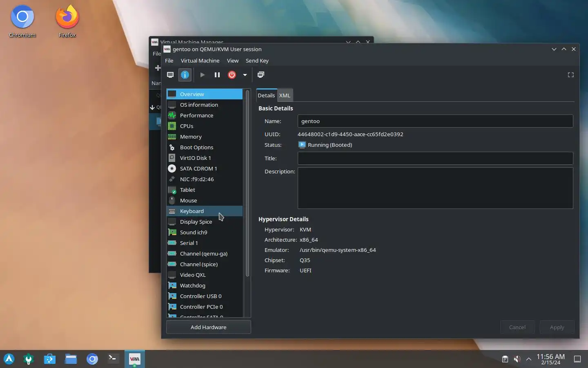Toggle fullscreen mode icon
The image size is (588, 368).
[x=571, y=75]
